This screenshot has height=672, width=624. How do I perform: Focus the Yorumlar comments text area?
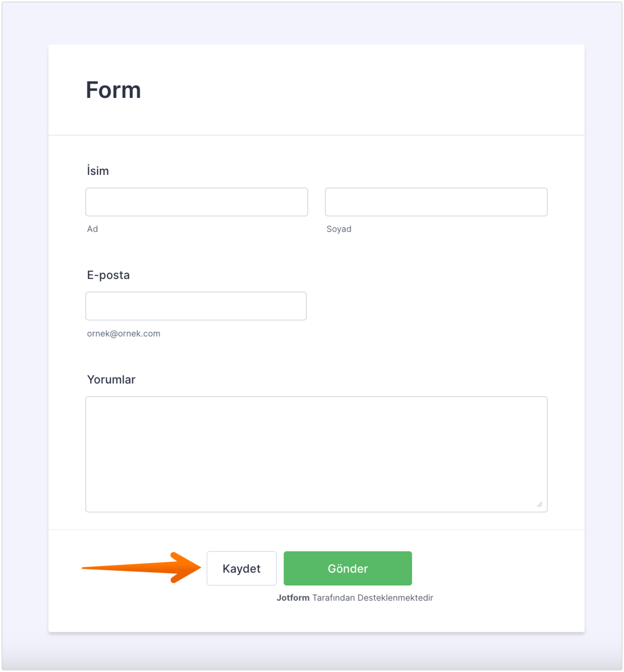tap(316, 454)
